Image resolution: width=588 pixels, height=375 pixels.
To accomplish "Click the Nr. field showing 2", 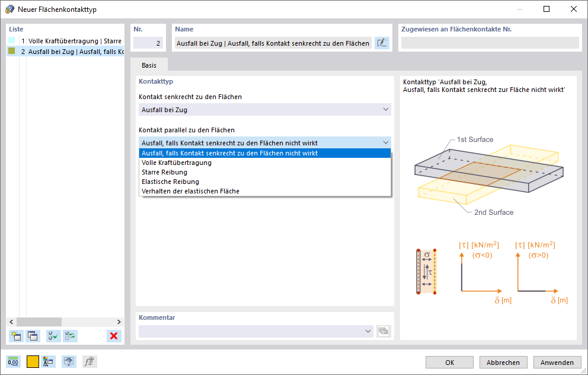I will pyautogui.click(x=148, y=43).
